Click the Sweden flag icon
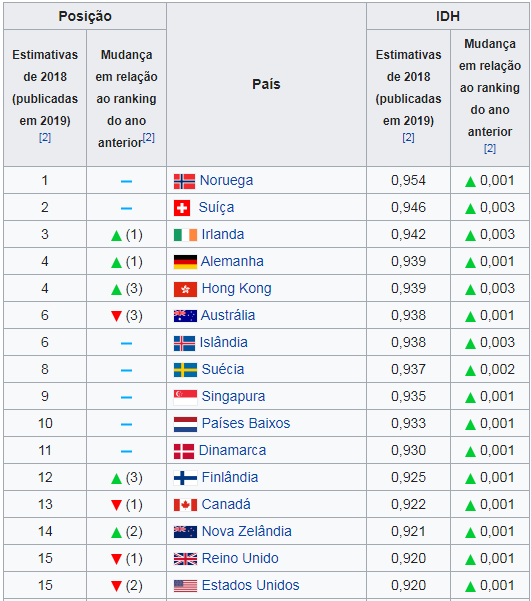 click(185, 370)
